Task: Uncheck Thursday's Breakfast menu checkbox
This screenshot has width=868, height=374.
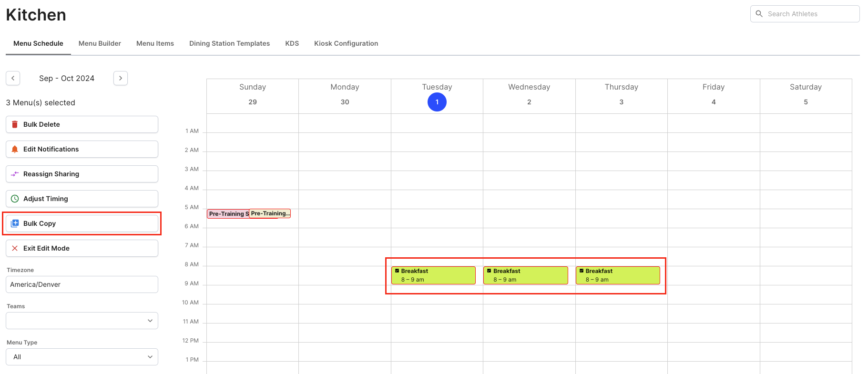Action: 582,271
